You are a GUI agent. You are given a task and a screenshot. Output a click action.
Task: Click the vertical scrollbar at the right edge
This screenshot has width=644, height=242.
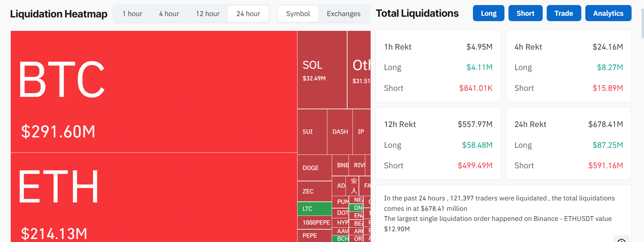click(642, 20)
